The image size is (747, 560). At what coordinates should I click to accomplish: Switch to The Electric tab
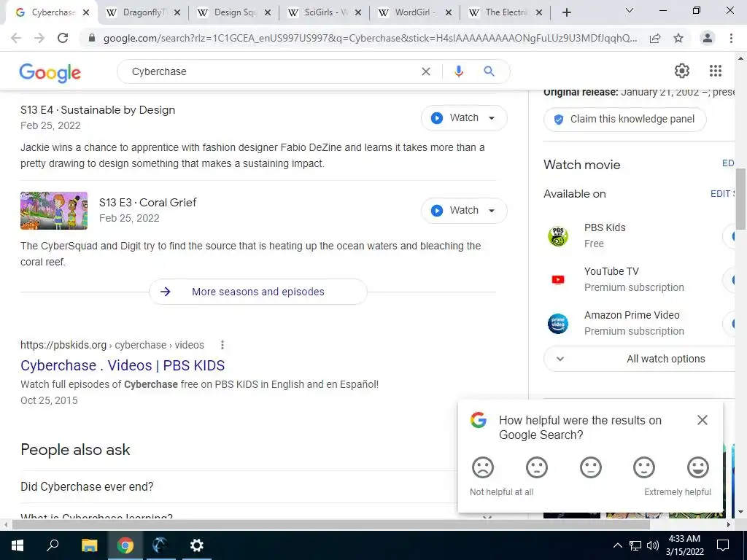[506, 12]
